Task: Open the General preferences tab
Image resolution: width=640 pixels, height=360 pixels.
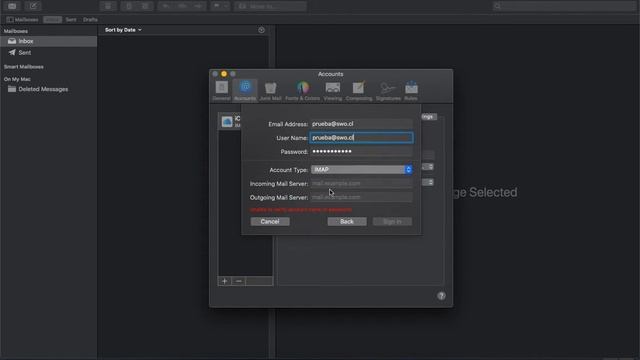Action: point(221,91)
